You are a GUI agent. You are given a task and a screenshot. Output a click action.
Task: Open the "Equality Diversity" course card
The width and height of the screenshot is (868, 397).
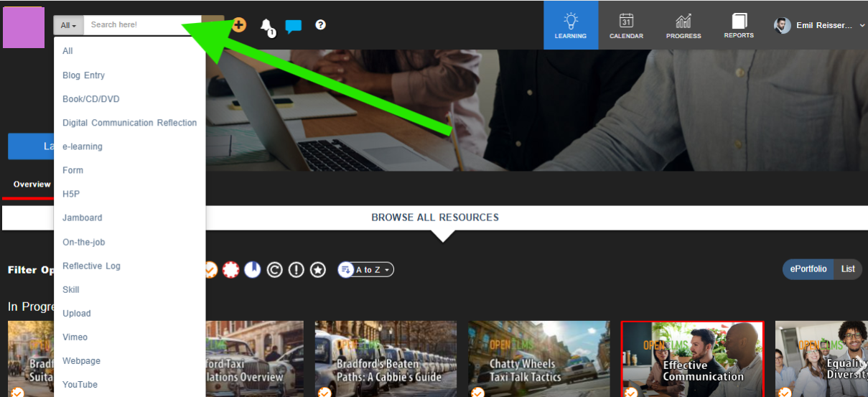tap(821, 358)
